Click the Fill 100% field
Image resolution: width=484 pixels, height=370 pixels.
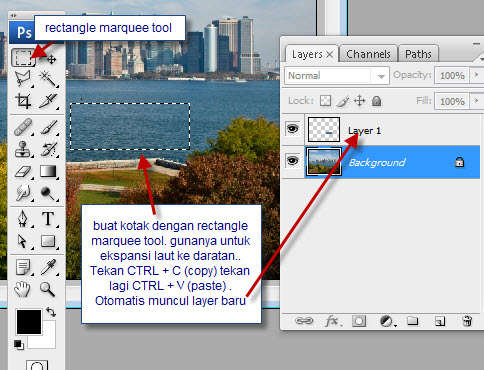452,101
